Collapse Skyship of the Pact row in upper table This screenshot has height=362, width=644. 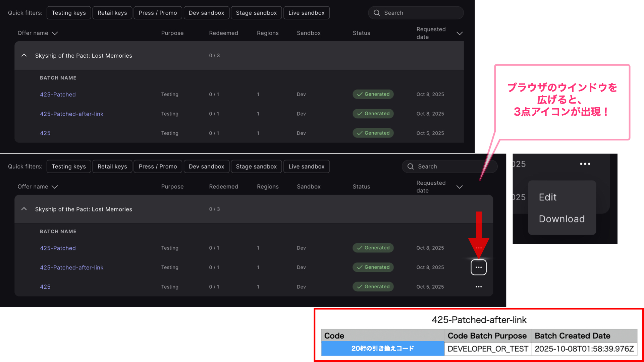coord(24,55)
